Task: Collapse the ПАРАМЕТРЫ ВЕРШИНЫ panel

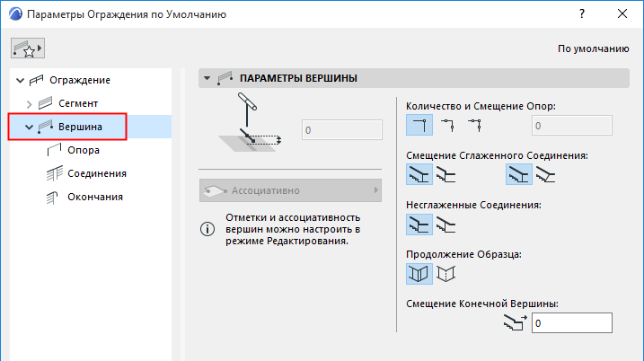Action: pos(208,78)
